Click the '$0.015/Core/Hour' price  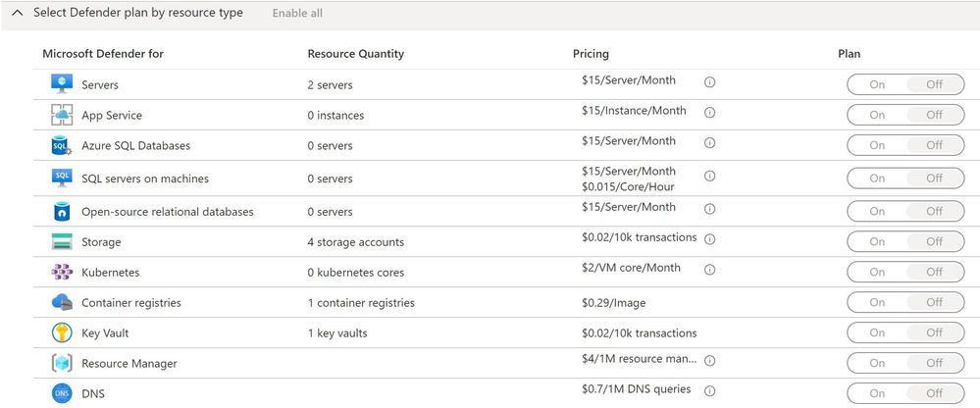coord(628,186)
